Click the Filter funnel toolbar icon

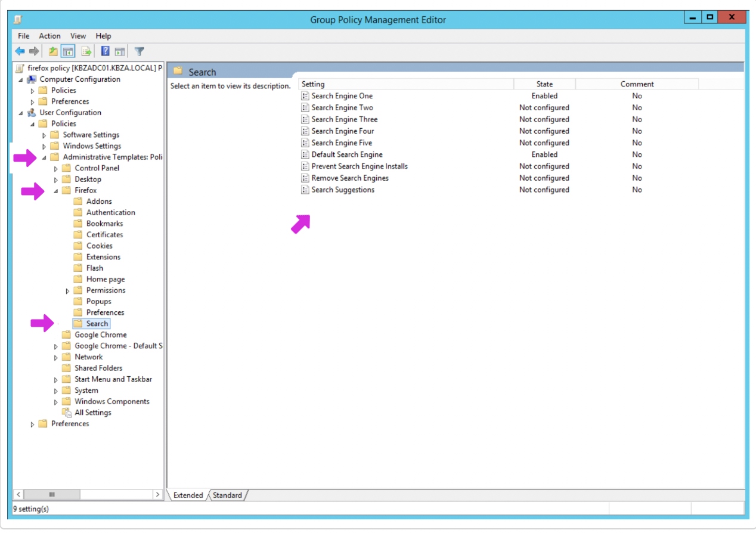click(139, 51)
